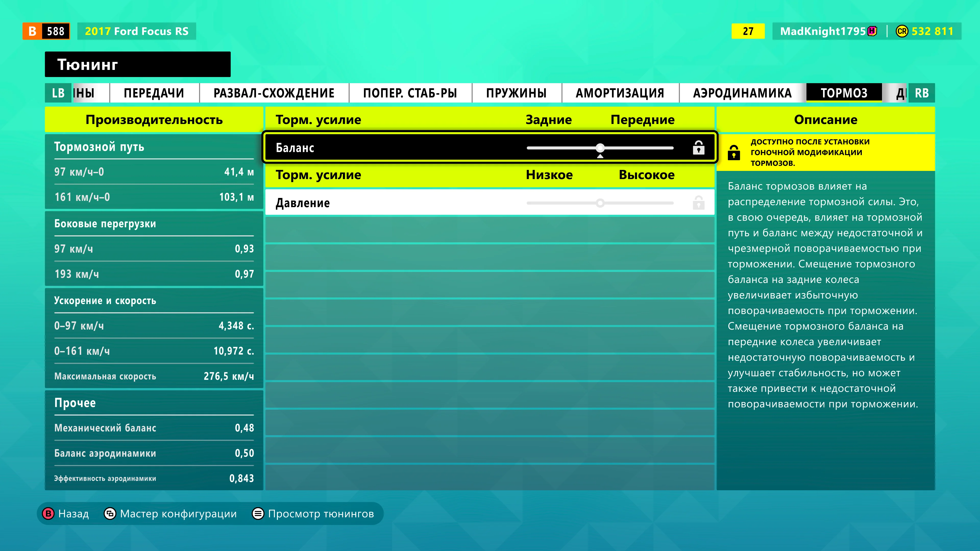Click the RB bumper tab indicator
The height and width of the screenshot is (551, 980).
[921, 93]
